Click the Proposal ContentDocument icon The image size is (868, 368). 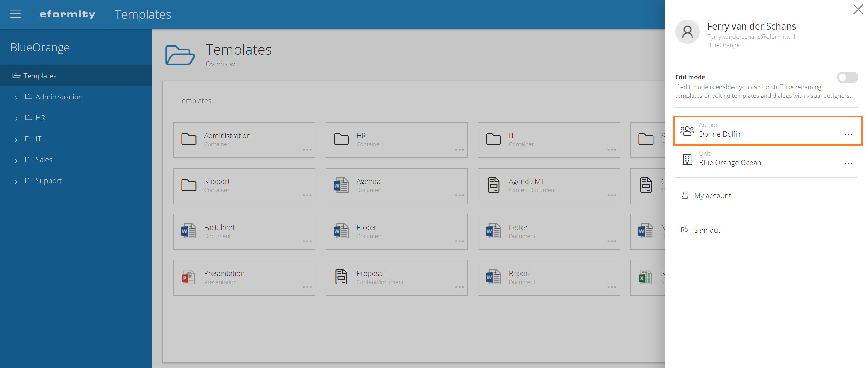(x=341, y=277)
